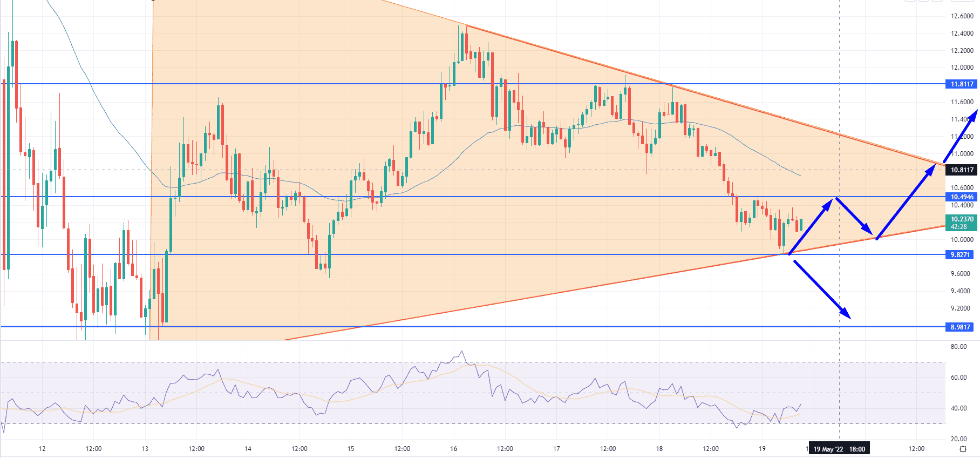Click the RSI 60.00 scale value
The height and width of the screenshot is (458, 980).
pyautogui.click(x=958, y=378)
